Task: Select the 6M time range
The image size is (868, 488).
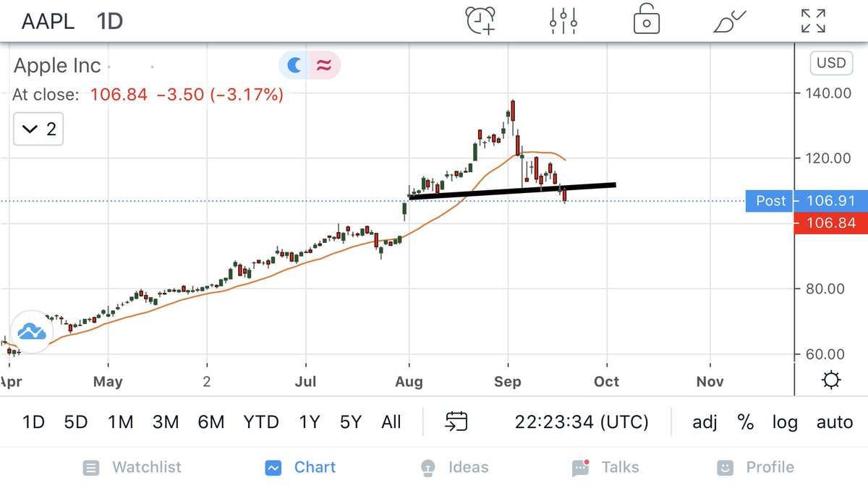Action: click(210, 421)
